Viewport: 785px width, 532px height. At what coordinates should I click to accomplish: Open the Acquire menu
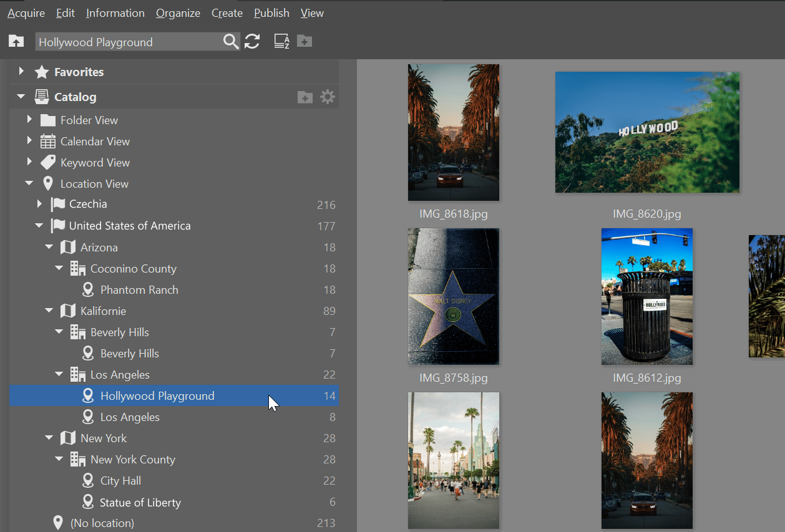[x=26, y=12]
